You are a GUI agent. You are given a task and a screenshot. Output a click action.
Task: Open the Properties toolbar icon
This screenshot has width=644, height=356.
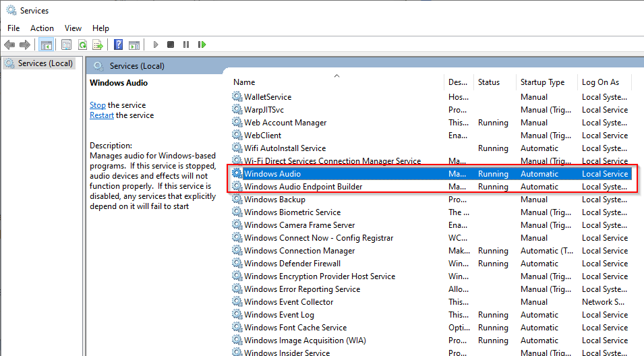tap(66, 44)
